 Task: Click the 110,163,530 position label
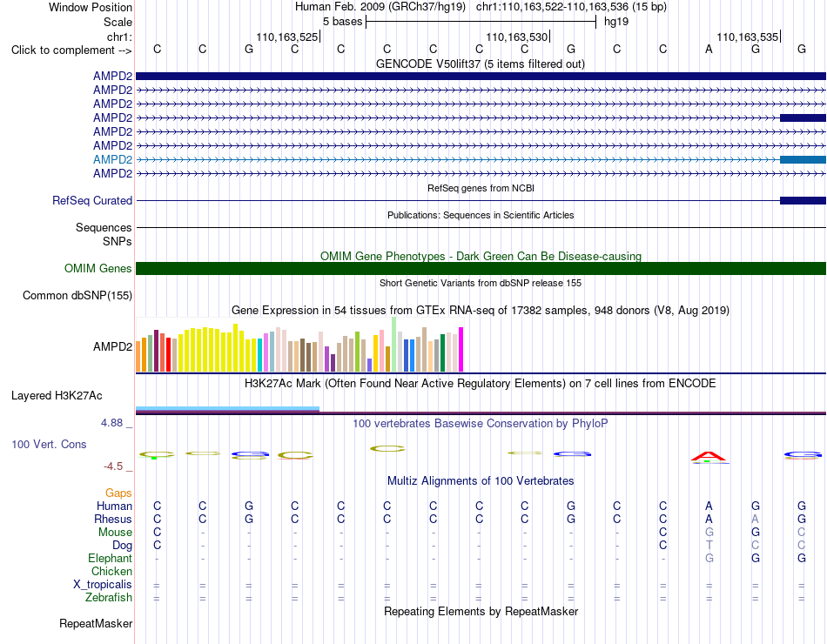[x=517, y=37]
